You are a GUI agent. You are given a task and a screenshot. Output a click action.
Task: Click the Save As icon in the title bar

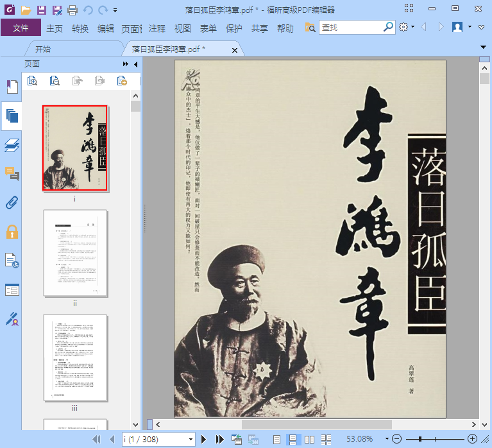57,10
